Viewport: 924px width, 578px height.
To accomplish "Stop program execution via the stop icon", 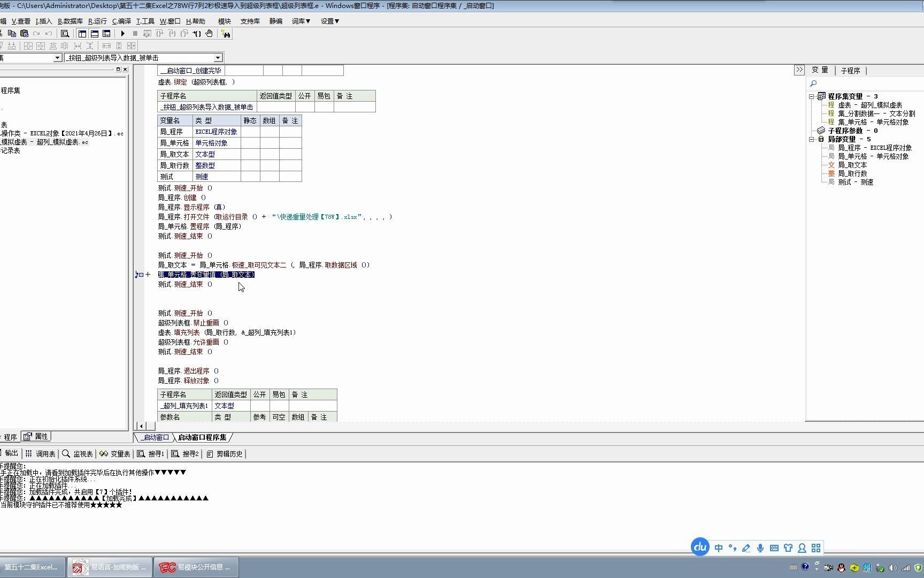I will [135, 33].
